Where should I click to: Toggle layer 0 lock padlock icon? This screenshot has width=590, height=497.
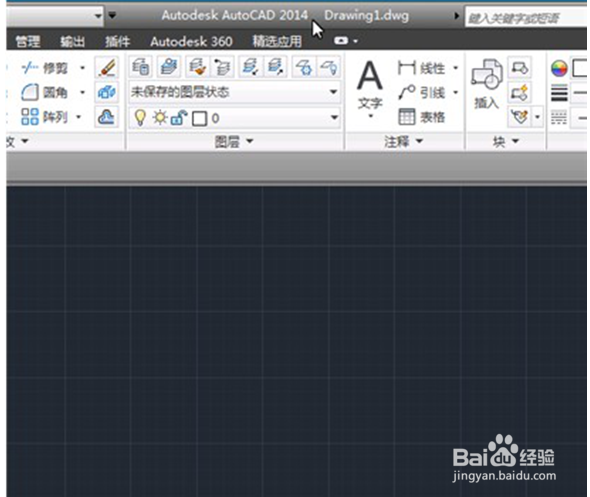pos(179,118)
